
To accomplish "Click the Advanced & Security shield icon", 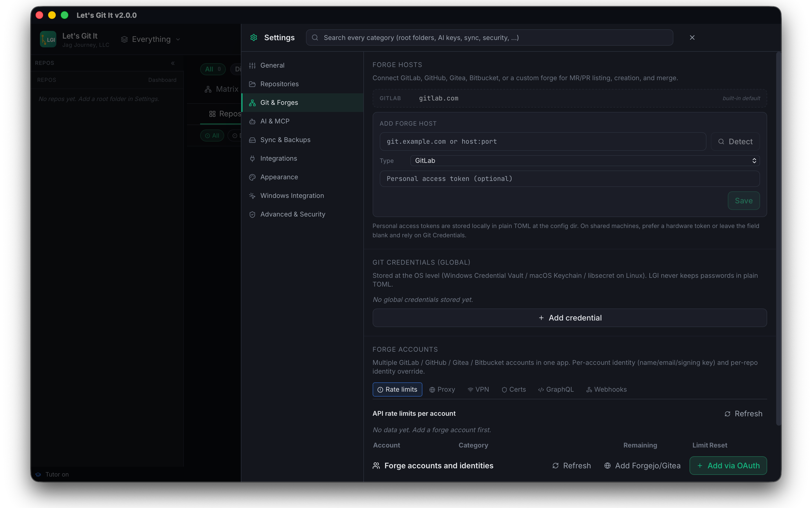I will pyautogui.click(x=252, y=214).
